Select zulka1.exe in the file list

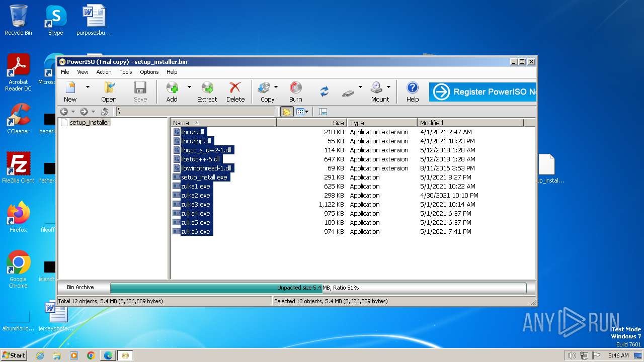(196, 186)
